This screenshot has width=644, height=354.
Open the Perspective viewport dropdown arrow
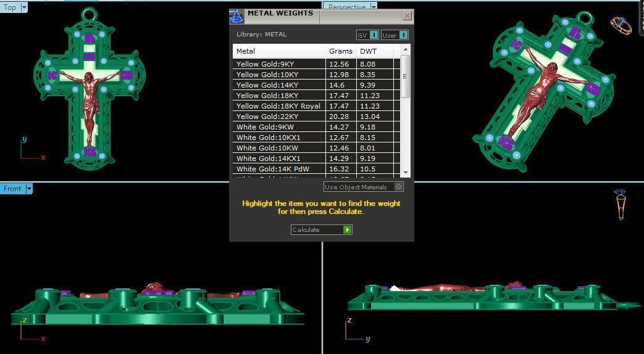[x=374, y=7]
